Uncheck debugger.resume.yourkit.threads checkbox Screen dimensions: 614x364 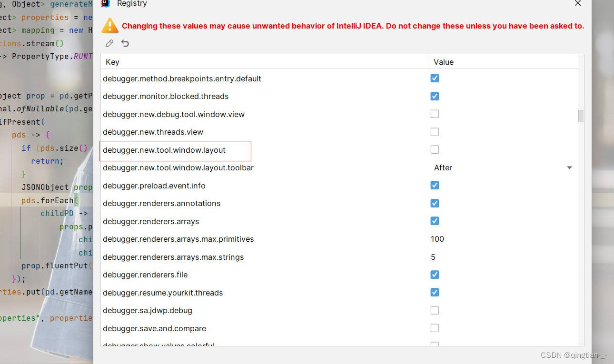pos(435,292)
